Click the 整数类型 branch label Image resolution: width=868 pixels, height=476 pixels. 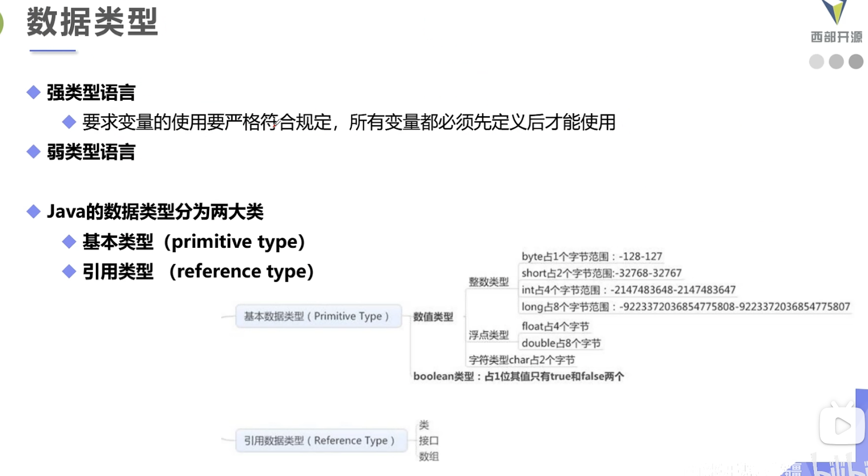coord(489,282)
